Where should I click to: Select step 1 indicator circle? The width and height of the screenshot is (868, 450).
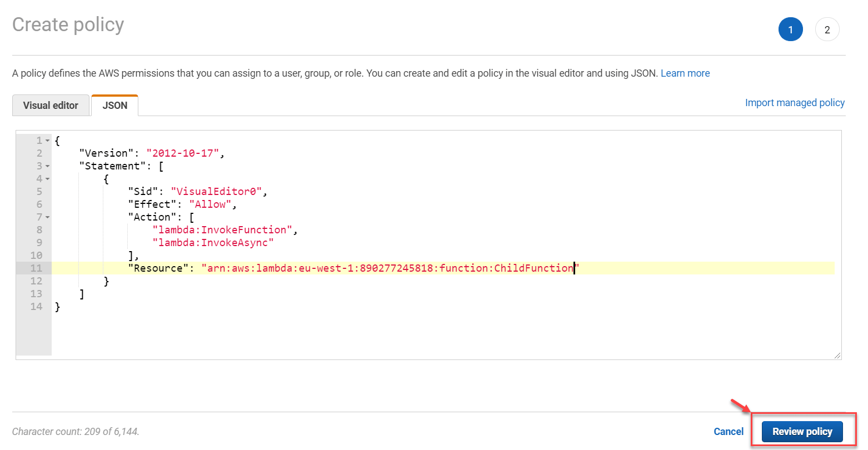click(x=791, y=29)
